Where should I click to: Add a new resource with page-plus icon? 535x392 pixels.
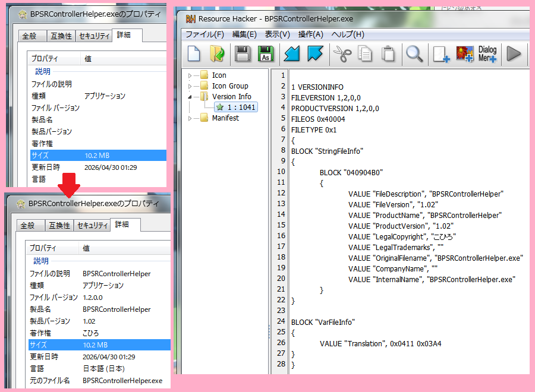pyautogui.click(x=441, y=55)
